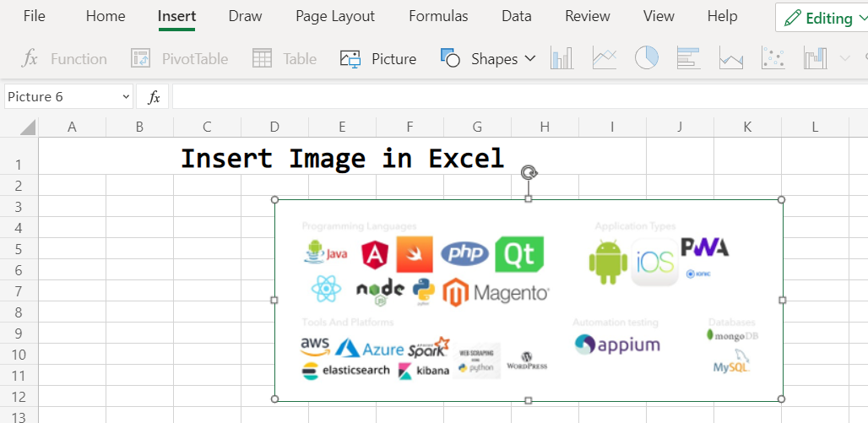
Task: Click the Select All corner triangle
Action: tap(27, 127)
